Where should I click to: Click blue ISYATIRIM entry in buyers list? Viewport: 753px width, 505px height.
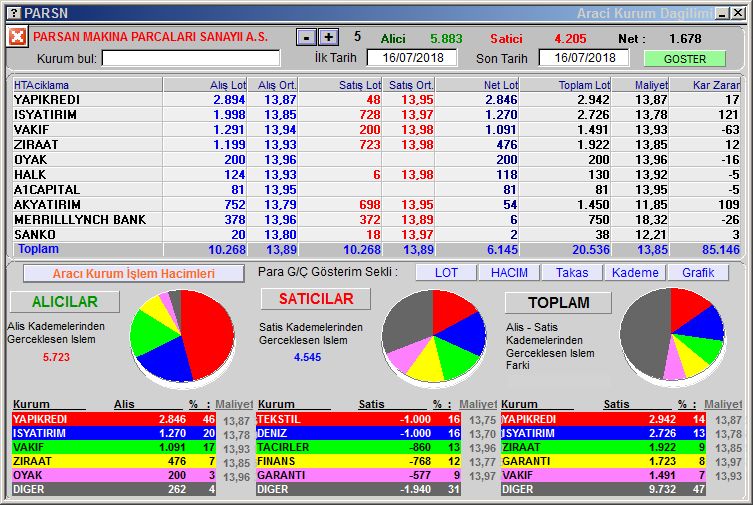(x=114, y=433)
